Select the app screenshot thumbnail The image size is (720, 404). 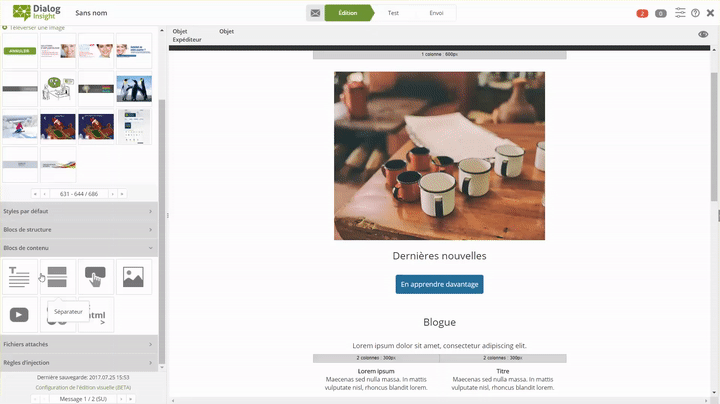tap(134, 127)
